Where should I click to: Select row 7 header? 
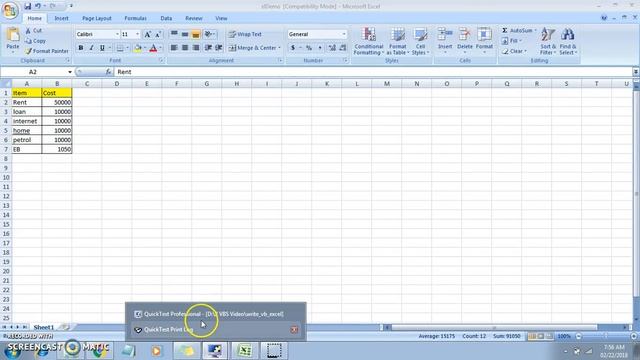click(6, 149)
